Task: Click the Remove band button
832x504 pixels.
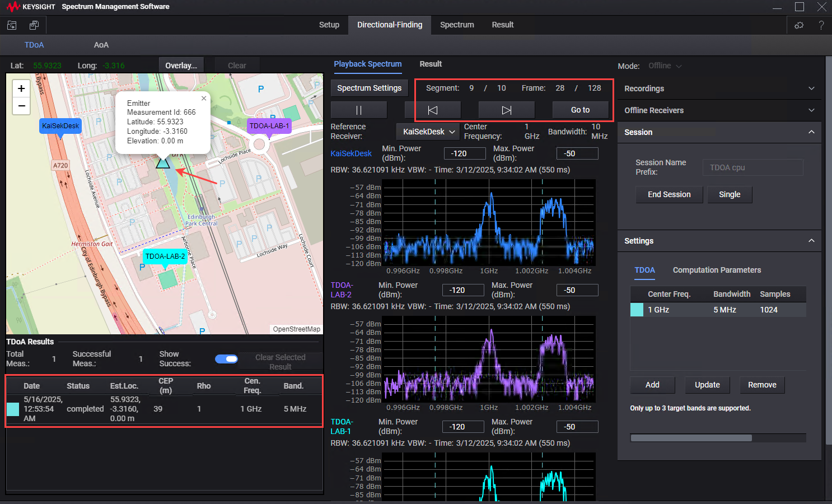Action: pyautogui.click(x=762, y=385)
